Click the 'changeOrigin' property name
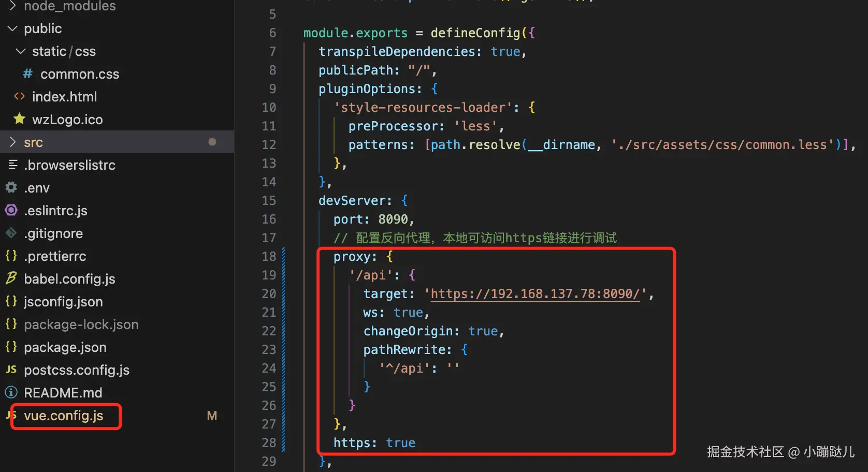 tap(408, 331)
